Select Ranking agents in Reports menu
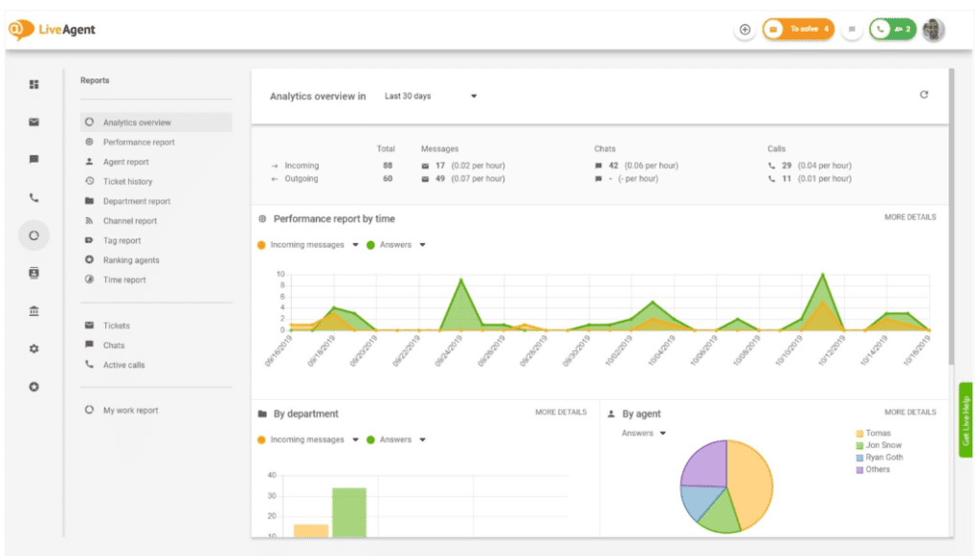This screenshot has width=980, height=559. 131,260
